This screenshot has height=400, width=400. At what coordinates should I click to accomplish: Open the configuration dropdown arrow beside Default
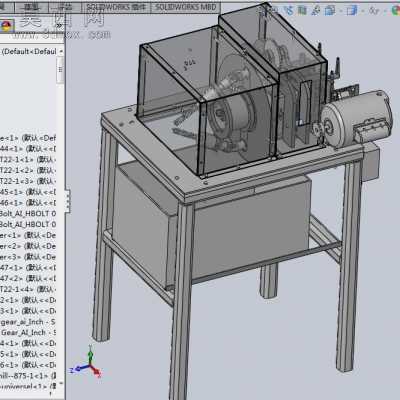[x=61, y=51]
